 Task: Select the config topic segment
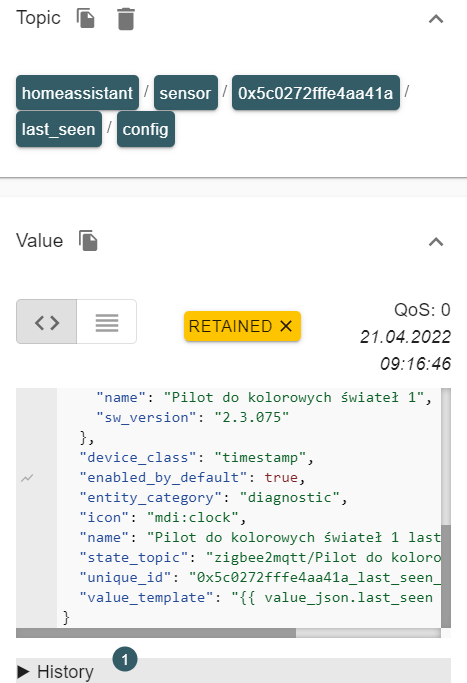146,129
